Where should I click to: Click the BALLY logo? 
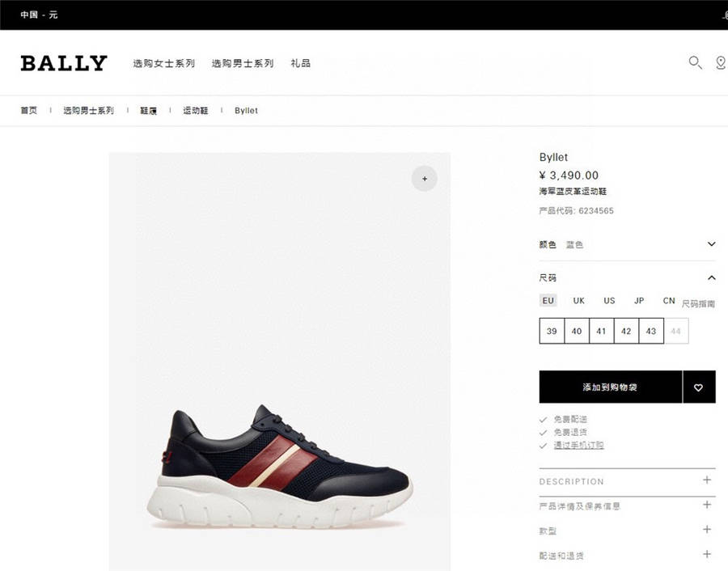pyautogui.click(x=64, y=63)
